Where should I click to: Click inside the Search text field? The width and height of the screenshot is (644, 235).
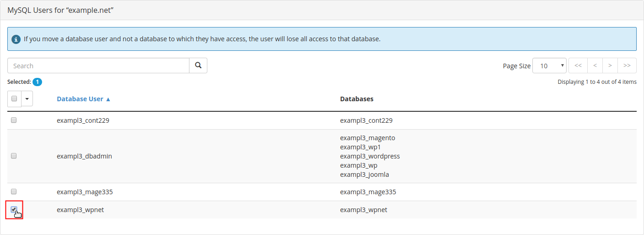click(x=98, y=66)
